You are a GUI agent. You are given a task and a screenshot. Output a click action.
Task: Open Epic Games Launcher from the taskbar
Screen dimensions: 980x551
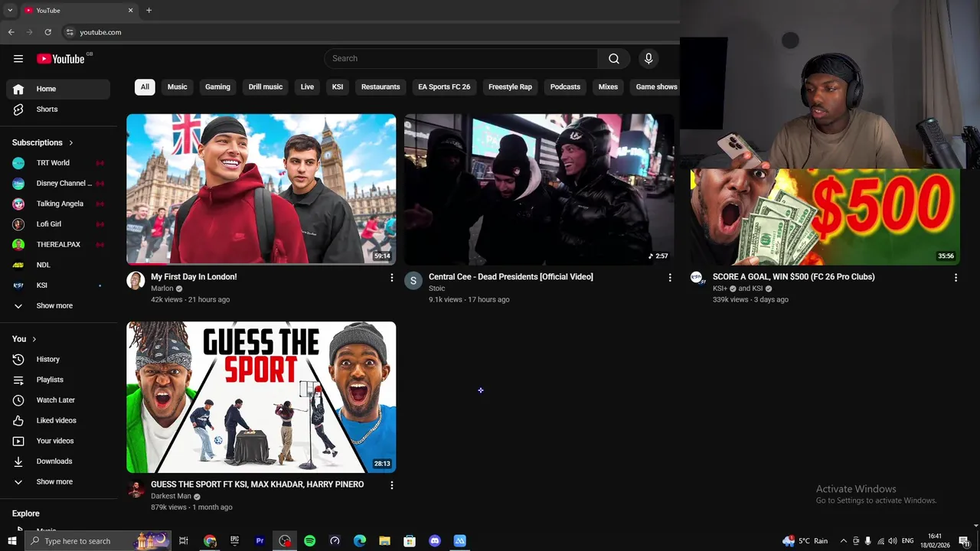[x=234, y=541]
